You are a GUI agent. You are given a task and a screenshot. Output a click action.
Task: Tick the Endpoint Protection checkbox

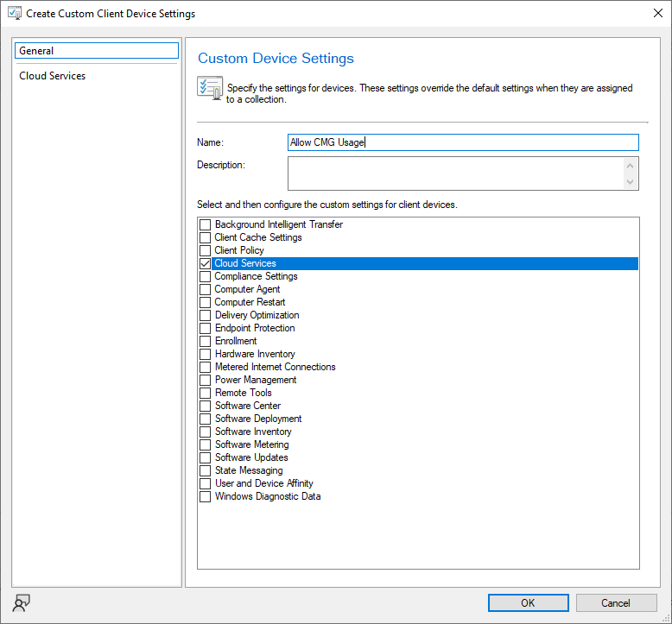click(206, 328)
